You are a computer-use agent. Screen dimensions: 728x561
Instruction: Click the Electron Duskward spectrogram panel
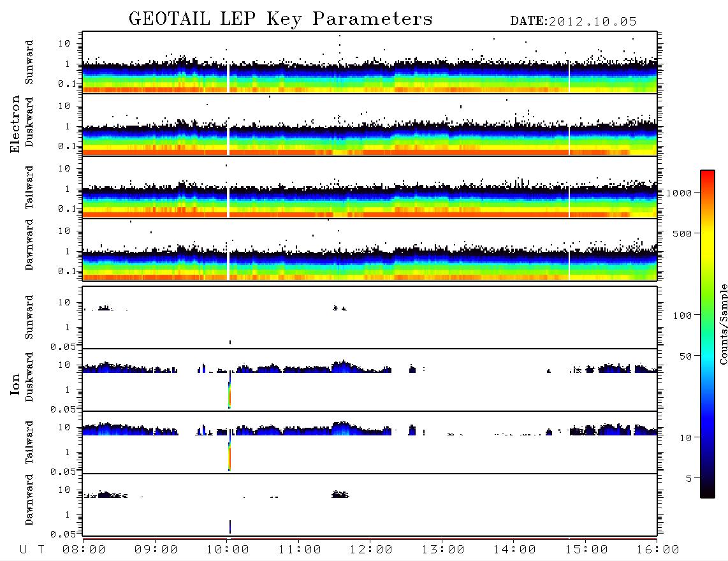pos(370,124)
